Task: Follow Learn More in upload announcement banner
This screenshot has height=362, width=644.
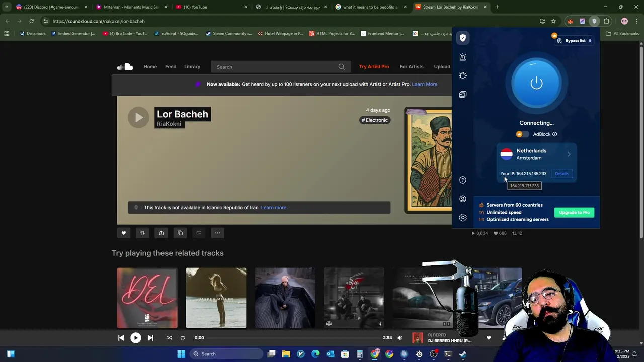Action: click(x=425, y=84)
